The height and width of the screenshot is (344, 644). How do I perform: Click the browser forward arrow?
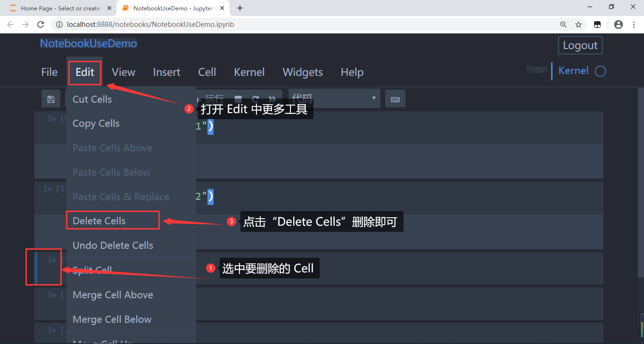[x=25, y=25]
